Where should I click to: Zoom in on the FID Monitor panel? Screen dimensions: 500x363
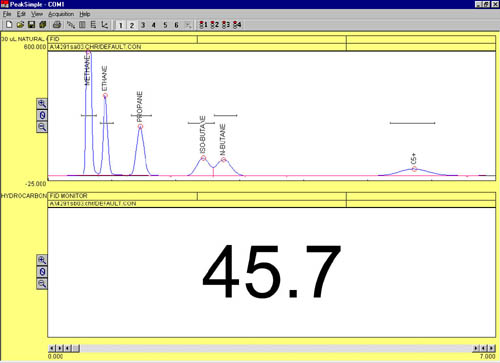(42, 260)
